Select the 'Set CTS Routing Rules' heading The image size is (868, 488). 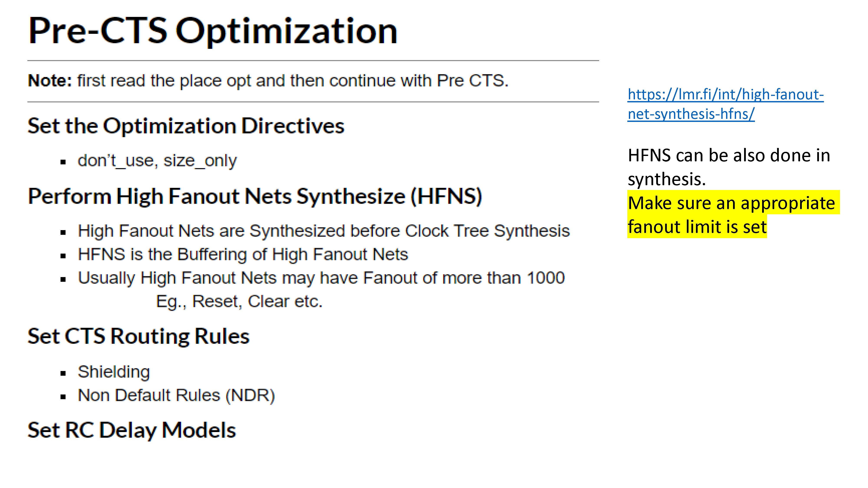[x=138, y=336]
